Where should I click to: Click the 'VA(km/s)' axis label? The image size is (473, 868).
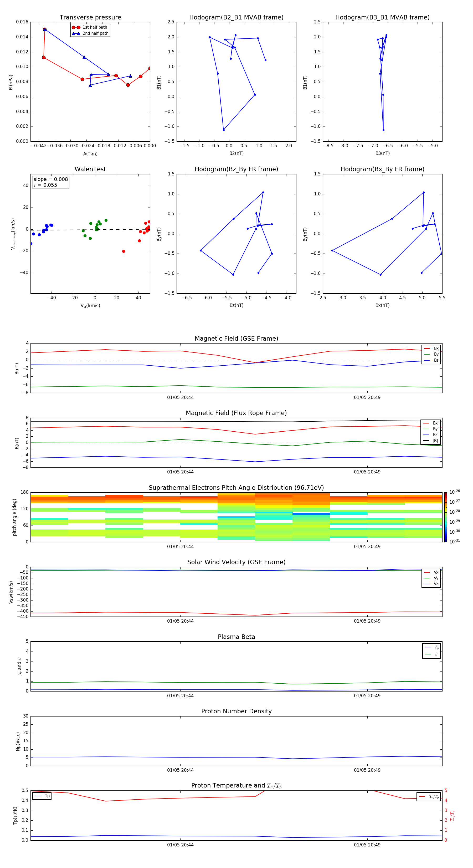90,306
